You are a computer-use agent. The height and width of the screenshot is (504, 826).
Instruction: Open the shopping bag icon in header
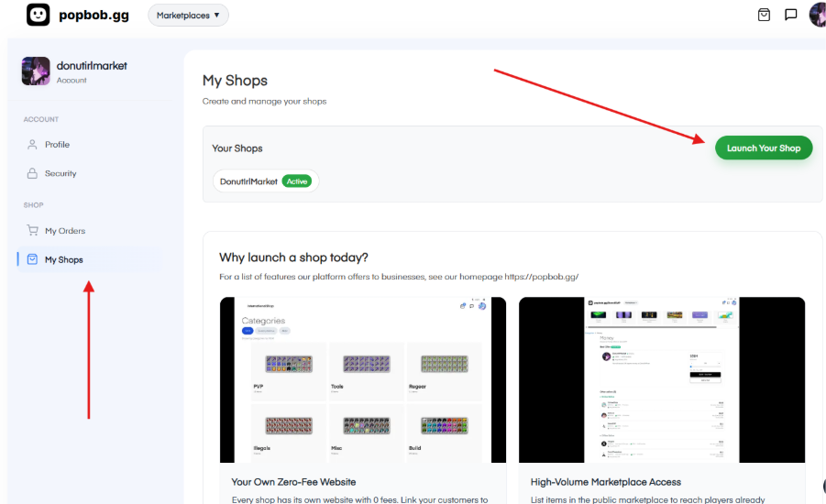pyautogui.click(x=764, y=15)
